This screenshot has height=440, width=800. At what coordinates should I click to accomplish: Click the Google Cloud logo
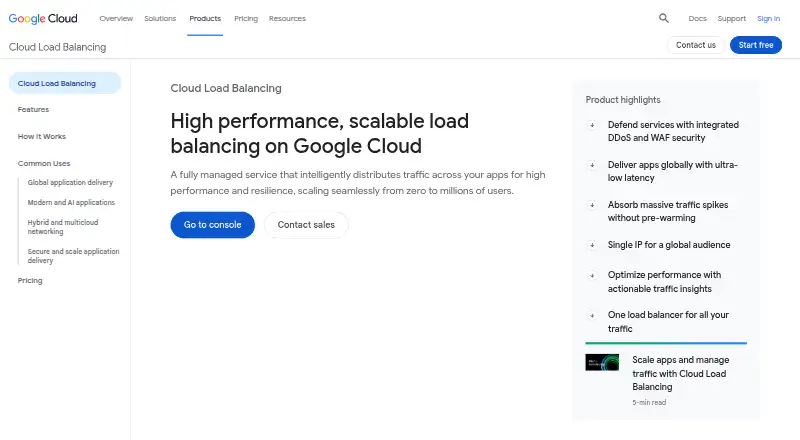(x=43, y=18)
